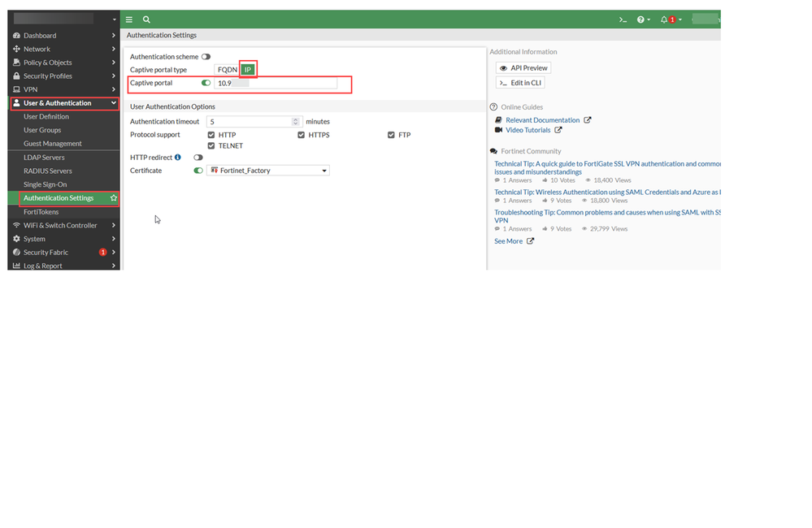Click the search magnifier icon
The height and width of the screenshot is (528, 812).
[x=146, y=19]
